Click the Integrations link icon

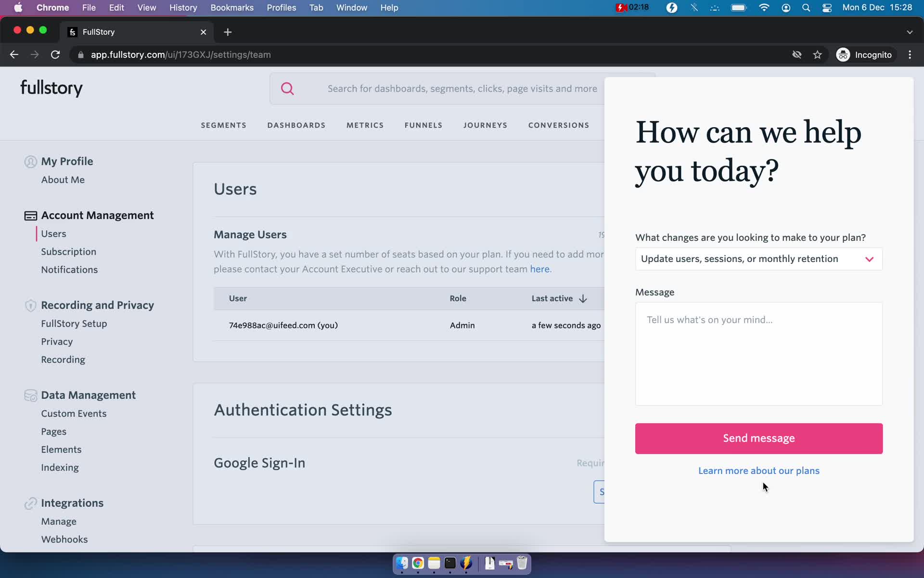point(30,503)
